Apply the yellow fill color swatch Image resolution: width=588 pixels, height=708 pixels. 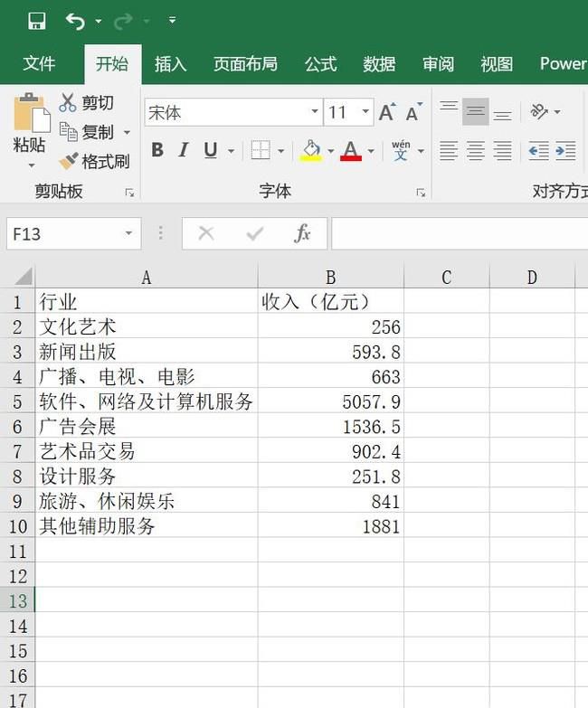click(x=311, y=151)
